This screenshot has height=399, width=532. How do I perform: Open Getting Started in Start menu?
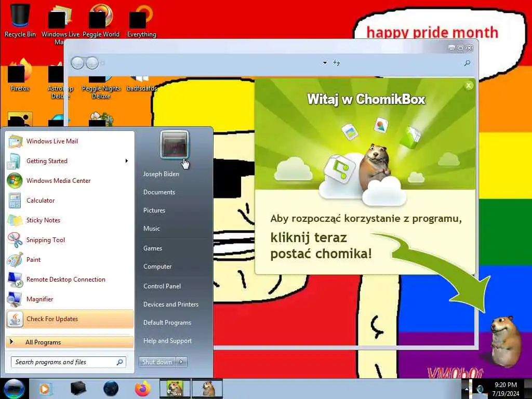point(70,161)
